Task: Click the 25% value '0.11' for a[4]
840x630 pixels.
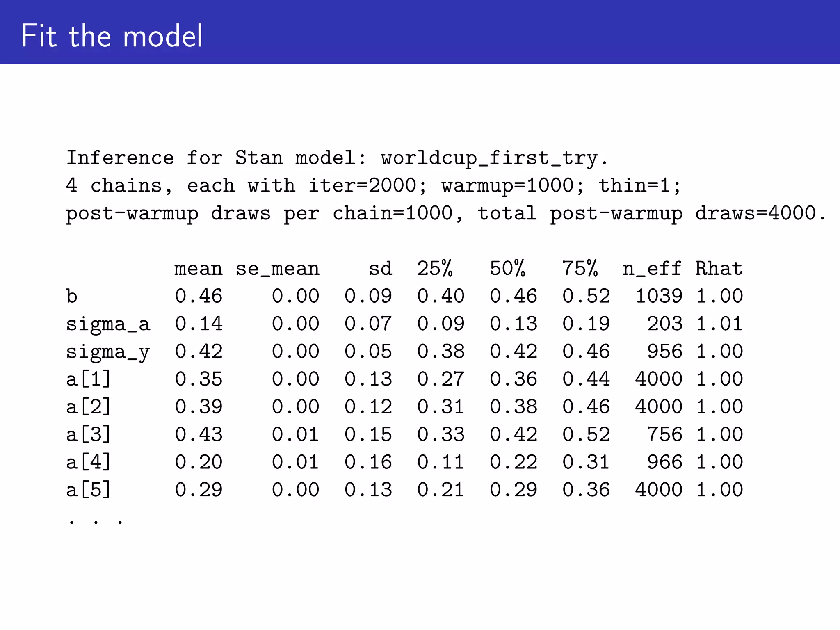Action: tap(441, 462)
